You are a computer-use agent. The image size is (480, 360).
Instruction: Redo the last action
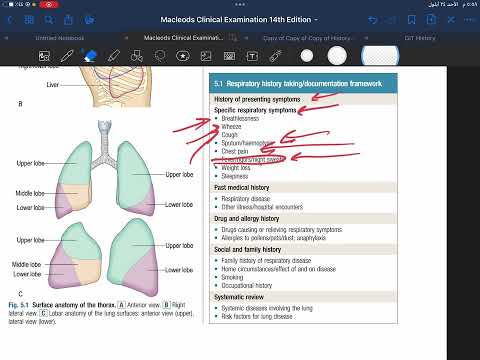coord(391,20)
